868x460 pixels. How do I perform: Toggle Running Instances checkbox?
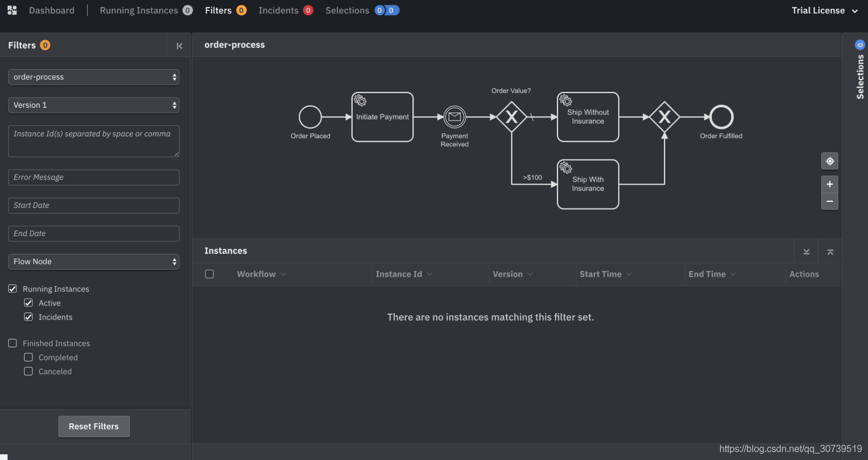[12, 289]
